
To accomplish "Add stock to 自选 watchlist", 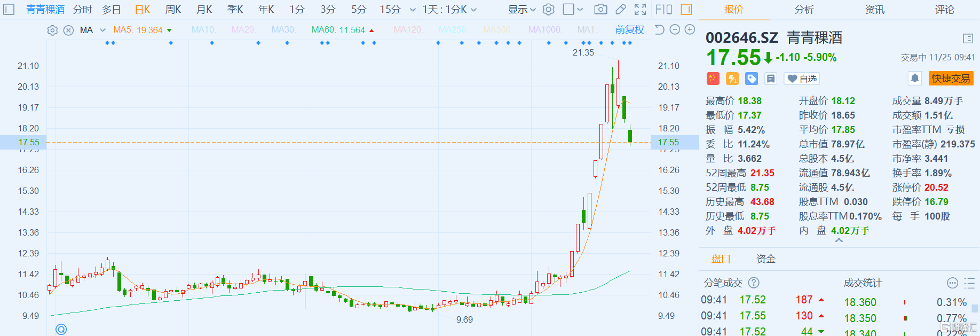I will coord(802,79).
